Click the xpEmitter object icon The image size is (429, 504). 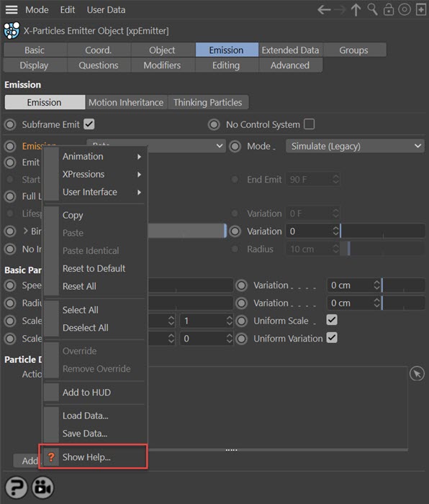12,30
